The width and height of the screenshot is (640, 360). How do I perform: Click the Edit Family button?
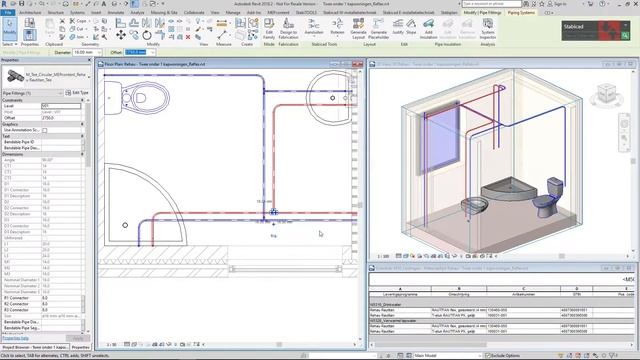pos(269,29)
